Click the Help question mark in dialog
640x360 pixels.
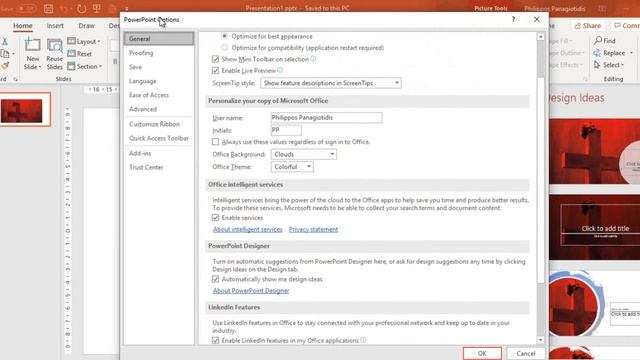[513, 19]
